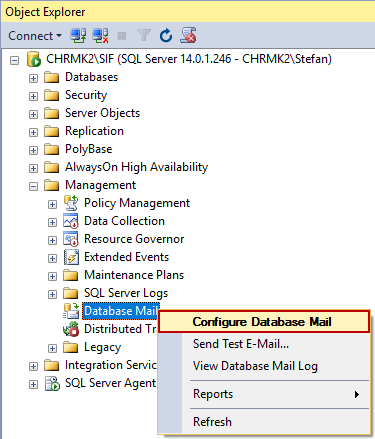Collapse the Management folder node
The height and width of the screenshot is (439, 375).
click(x=33, y=186)
